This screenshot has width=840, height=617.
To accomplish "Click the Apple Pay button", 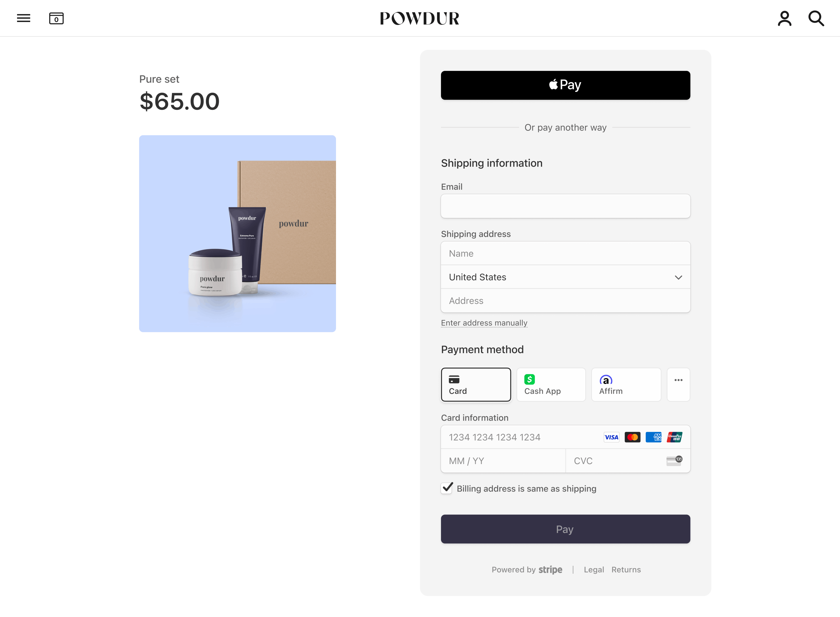I will (x=565, y=85).
